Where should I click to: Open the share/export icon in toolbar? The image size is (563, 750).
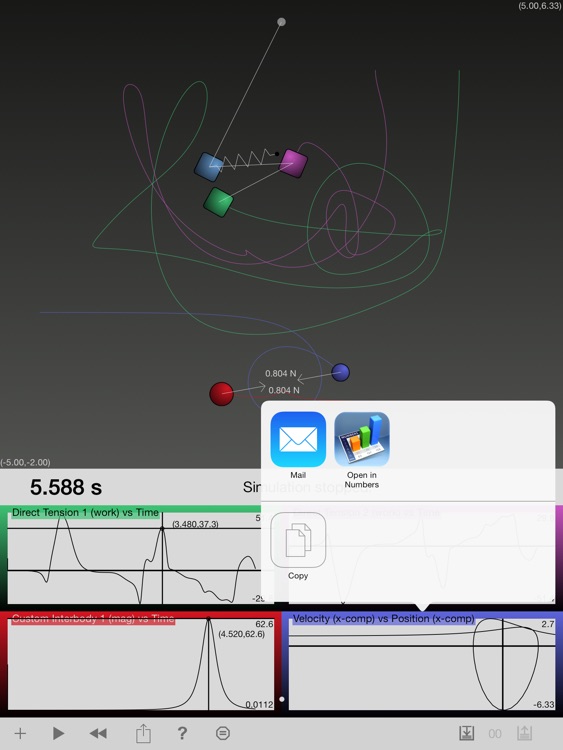tap(143, 732)
